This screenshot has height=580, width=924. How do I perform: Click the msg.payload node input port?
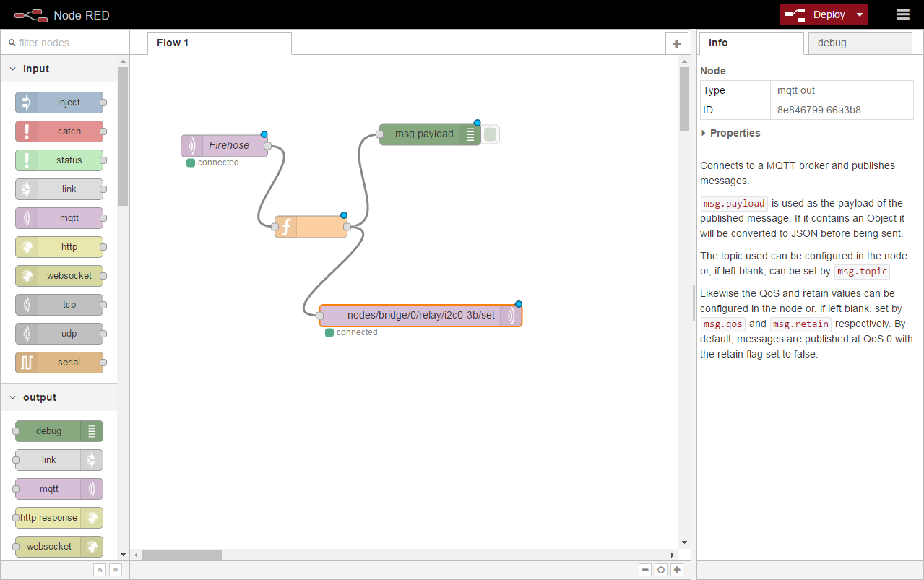(379, 134)
